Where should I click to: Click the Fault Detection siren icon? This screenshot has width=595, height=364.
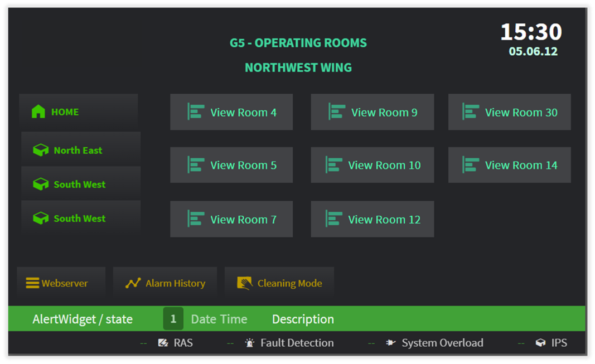(250, 343)
